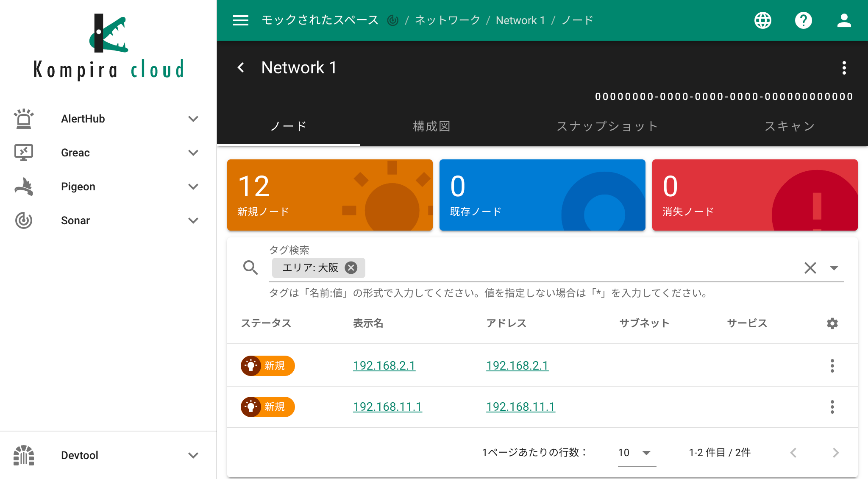868x479 pixels.
Task: Open the help question mark icon
Action: pyautogui.click(x=804, y=20)
